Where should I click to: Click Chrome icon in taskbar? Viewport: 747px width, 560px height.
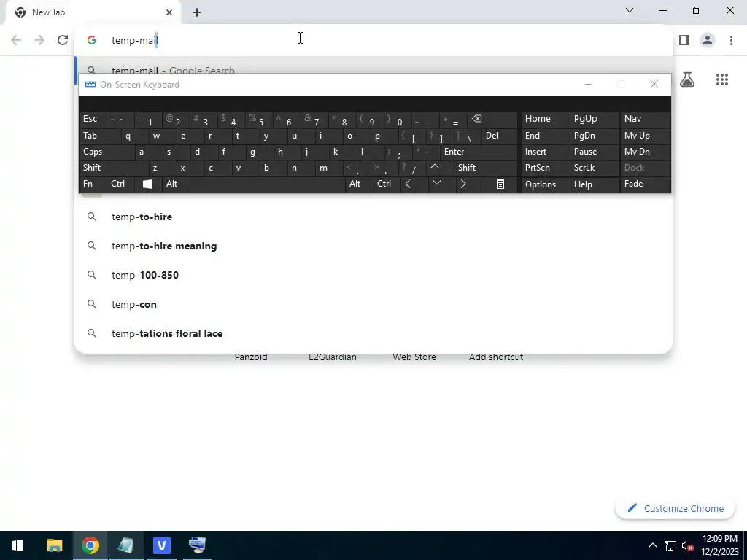[x=90, y=545]
